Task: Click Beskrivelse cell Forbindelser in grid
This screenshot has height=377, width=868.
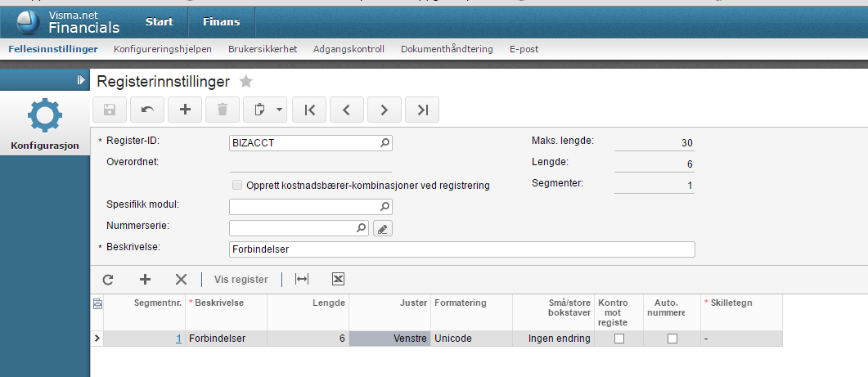Action: coord(227,339)
